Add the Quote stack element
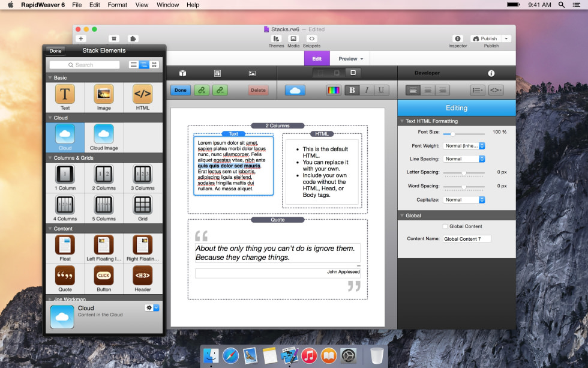This screenshot has height=368, width=588. pyautogui.click(x=65, y=279)
